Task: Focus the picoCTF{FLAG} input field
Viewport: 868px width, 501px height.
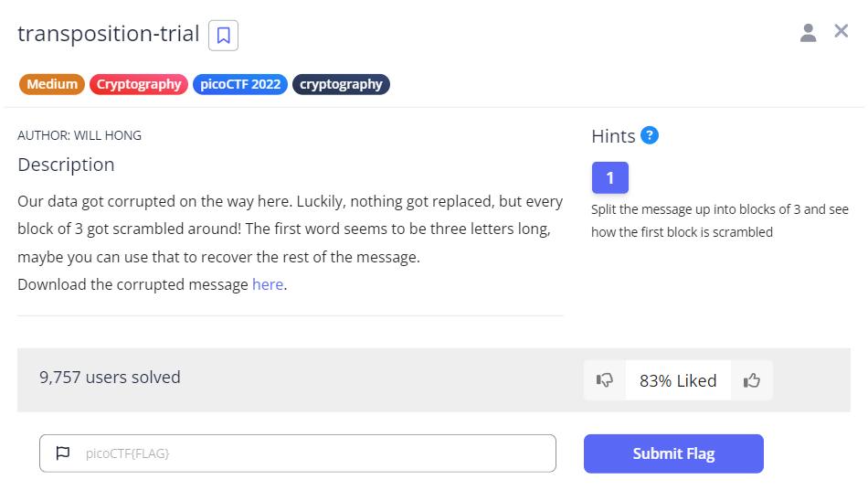Action: [x=311, y=453]
